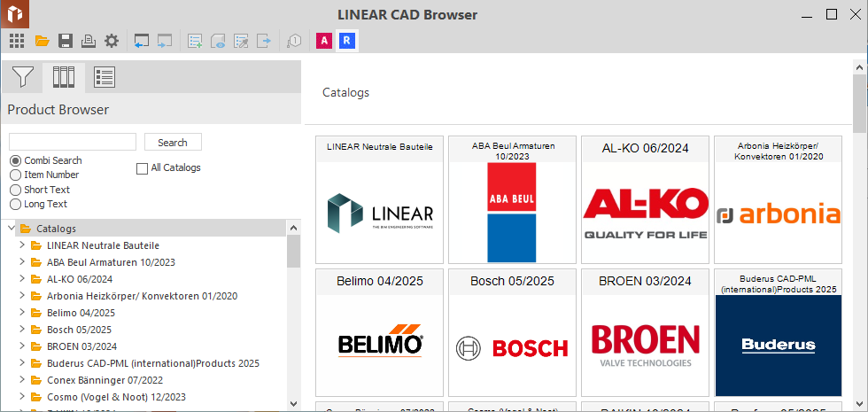Open BROEN 03/2024 catalog tile
Viewport: 868px width, 412px height.
click(646, 332)
